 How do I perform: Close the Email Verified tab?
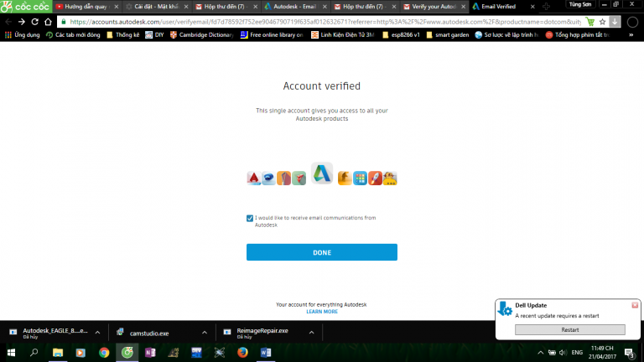532,7
